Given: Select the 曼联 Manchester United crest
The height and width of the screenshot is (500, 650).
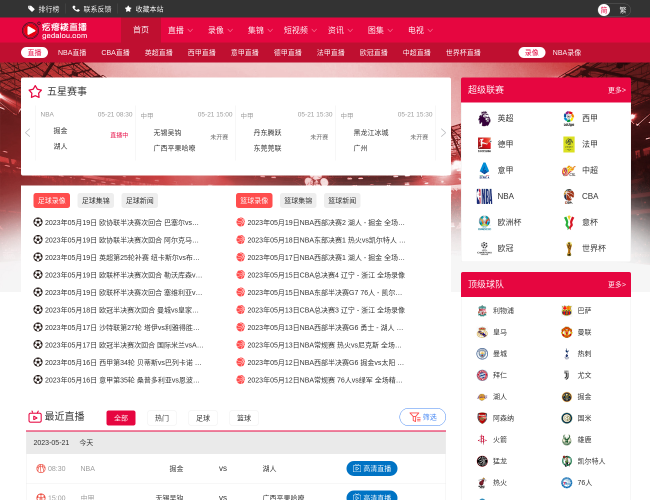Looking at the screenshot, I should [566, 332].
